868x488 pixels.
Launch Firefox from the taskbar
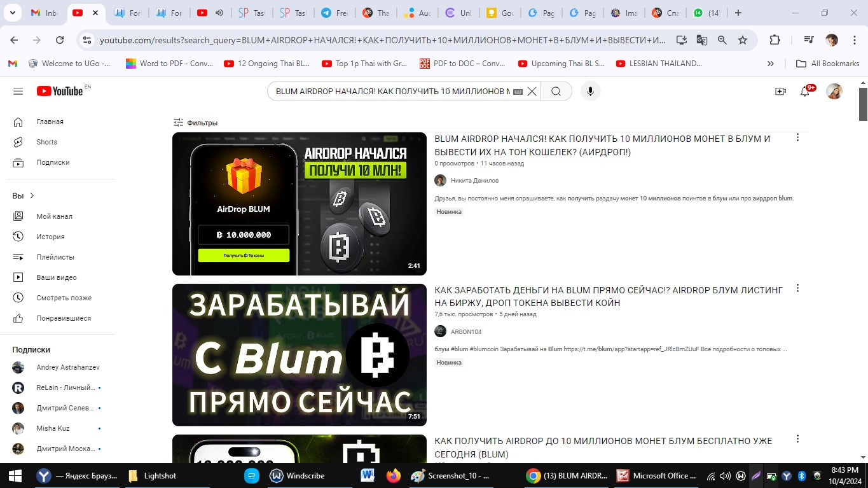click(394, 475)
